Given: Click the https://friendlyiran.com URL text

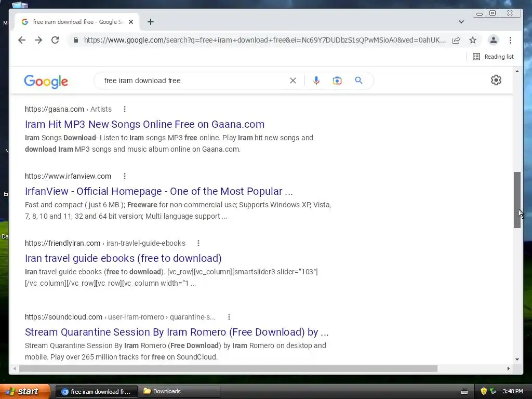Looking at the screenshot, I should [x=62, y=243].
